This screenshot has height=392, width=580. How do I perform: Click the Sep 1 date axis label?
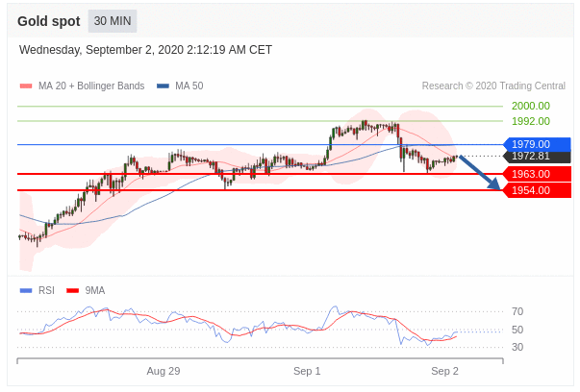(307, 371)
